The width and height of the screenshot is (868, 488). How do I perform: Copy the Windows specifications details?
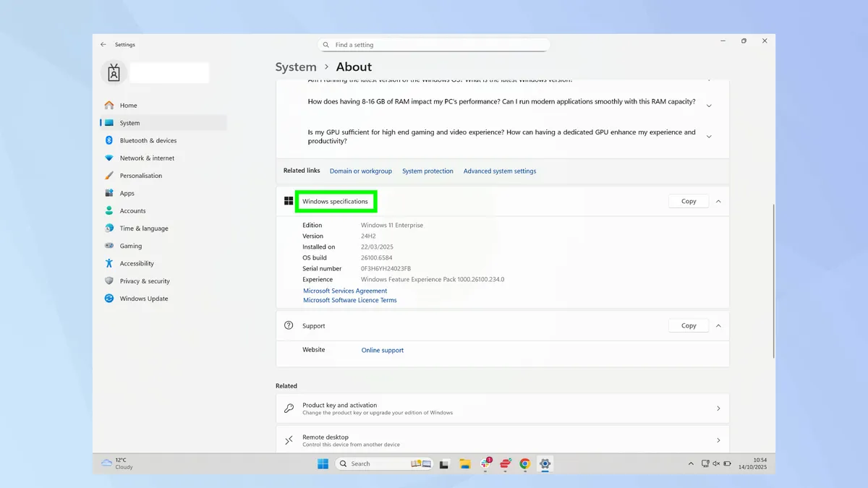pyautogui.click(x=688, y=201)
